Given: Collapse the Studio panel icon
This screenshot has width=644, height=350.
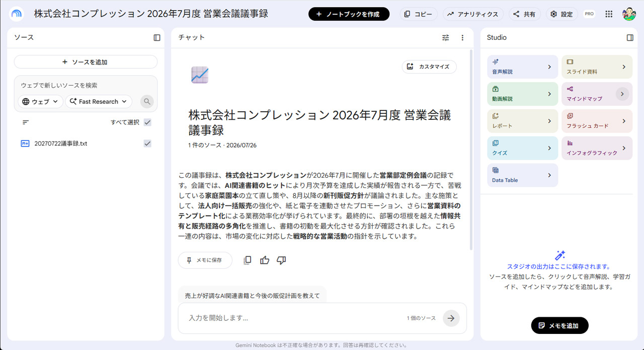Looking at the screenshot, I should 630,38.
